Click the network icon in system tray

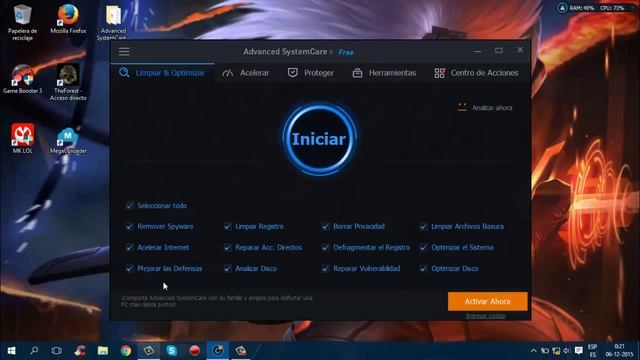pos(556,351)
